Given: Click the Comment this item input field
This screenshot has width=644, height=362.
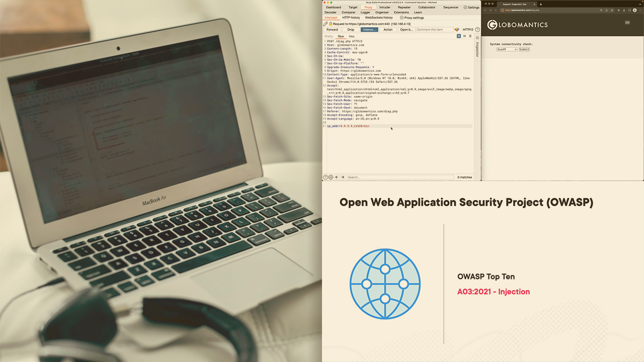Looking at the screenshot, I should (x=434, y=30).
